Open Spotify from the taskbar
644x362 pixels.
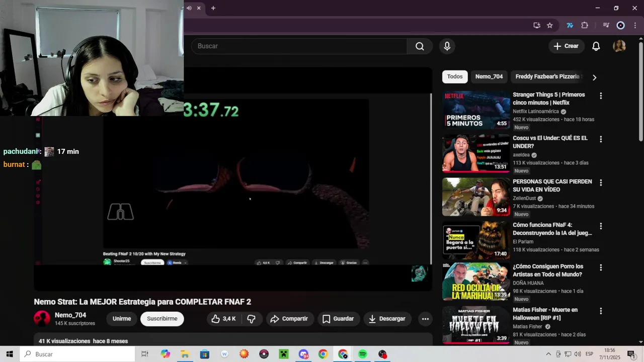[x=363, y=354]
